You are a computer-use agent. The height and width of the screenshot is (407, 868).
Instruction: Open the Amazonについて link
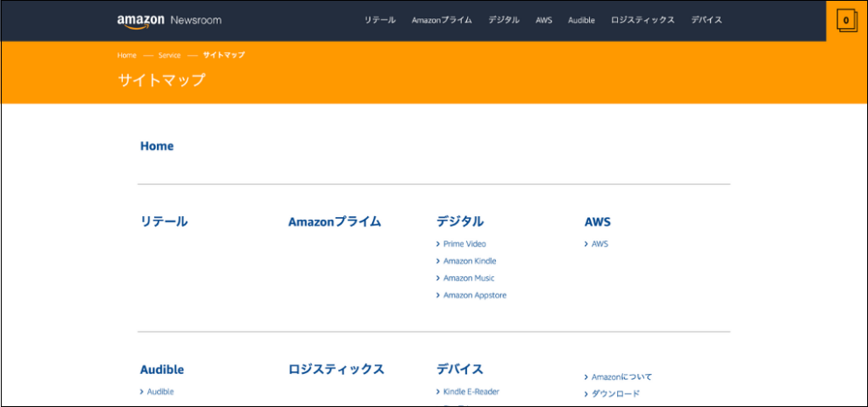coord(621,377)
